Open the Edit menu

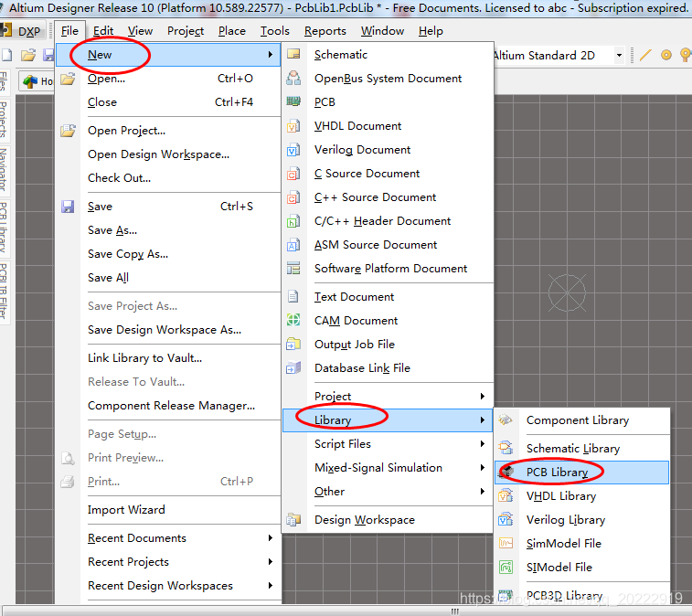[x=103, y=31]
